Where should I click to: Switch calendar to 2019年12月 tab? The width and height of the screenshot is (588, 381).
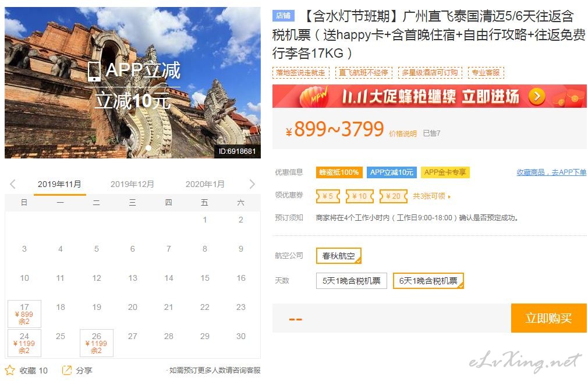(132, 184)
